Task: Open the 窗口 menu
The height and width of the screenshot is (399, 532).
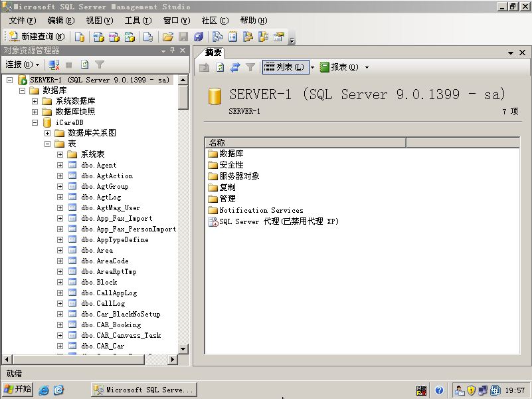Action: pos(177,21)
